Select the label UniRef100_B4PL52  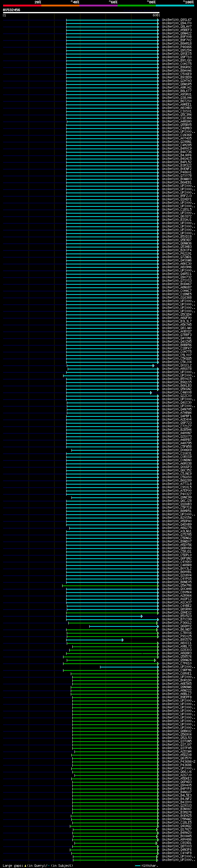tap(177, 162)
